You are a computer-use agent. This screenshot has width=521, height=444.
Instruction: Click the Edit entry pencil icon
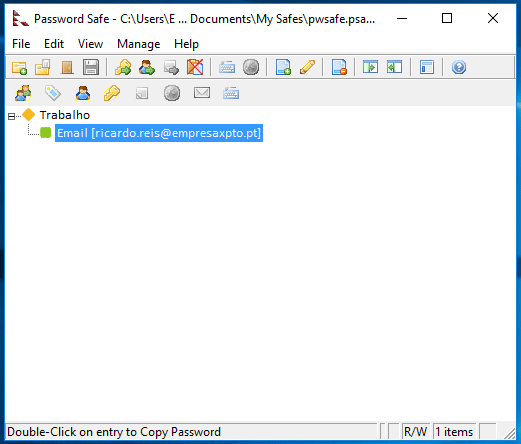point(307,67)
